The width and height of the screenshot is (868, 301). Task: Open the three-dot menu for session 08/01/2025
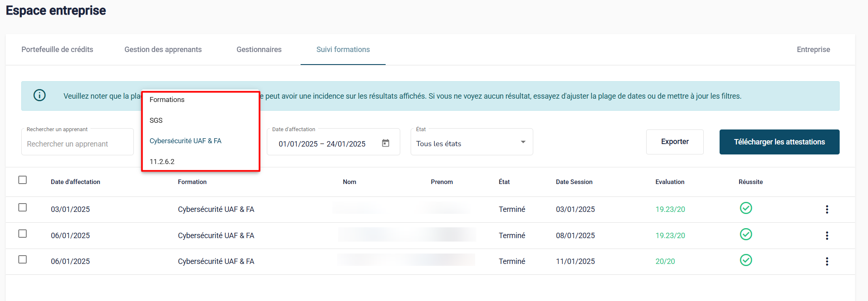click(827, 236)
